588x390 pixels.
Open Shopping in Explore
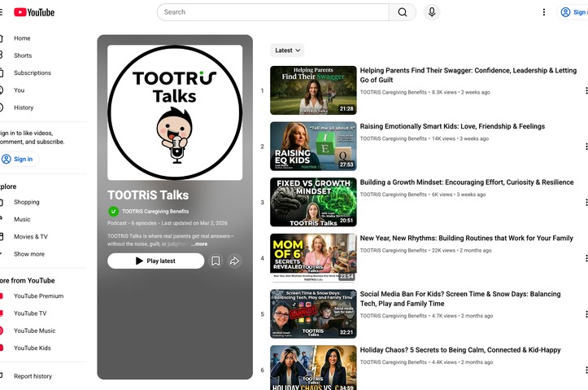pos(26,202)
